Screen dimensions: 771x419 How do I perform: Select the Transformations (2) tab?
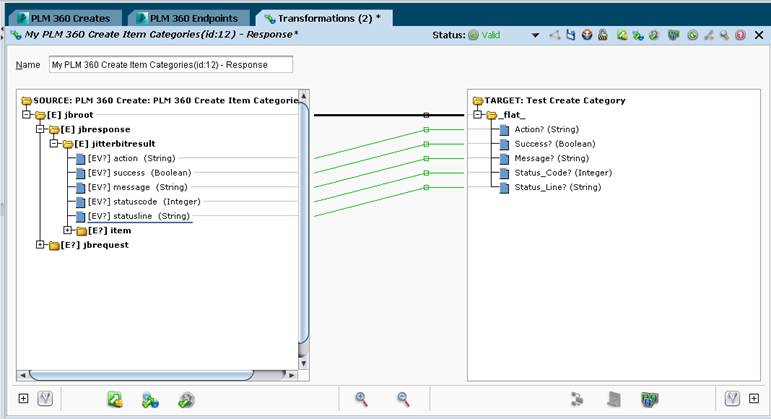(324, 18)
